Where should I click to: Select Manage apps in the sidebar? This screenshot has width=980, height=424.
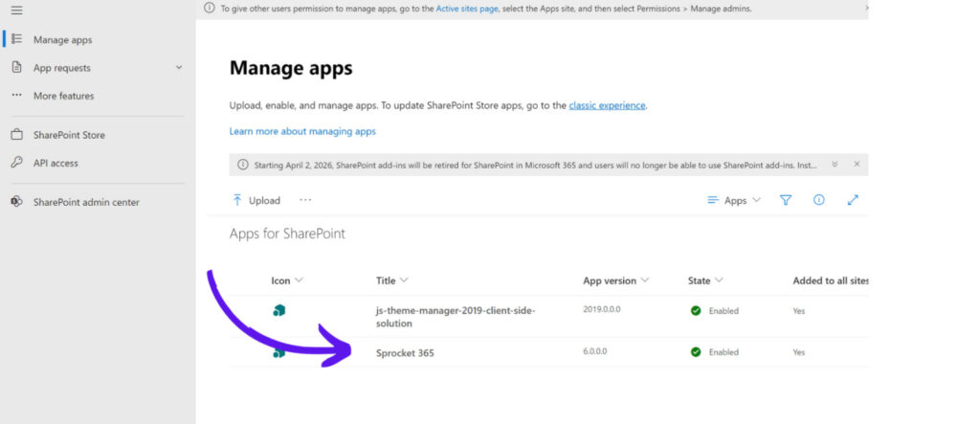[62, 39]
